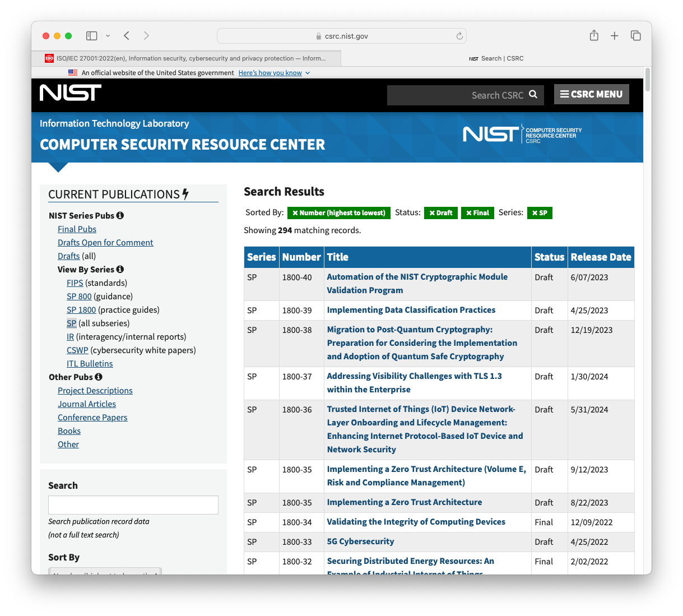
Task: Click the Other Pubs info icon
Action: (99, 377)
